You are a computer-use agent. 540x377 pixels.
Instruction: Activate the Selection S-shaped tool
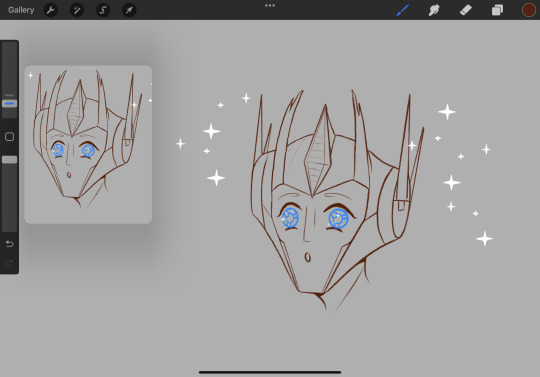103,10
